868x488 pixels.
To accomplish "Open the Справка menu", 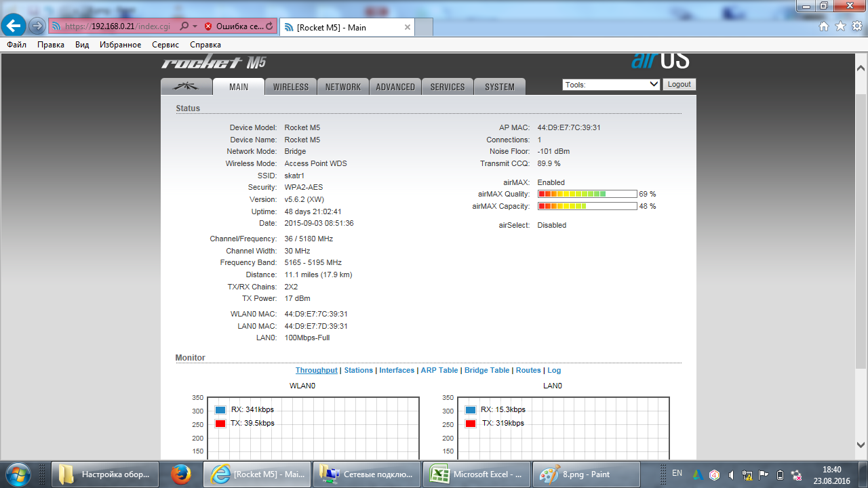I will [x=205, y=45].
